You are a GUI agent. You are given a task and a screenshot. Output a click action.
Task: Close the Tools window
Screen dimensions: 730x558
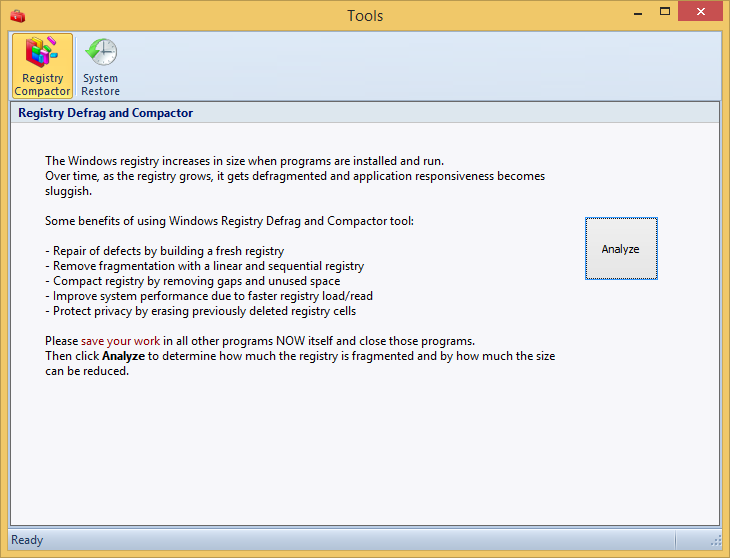click(x=700, y=12)
